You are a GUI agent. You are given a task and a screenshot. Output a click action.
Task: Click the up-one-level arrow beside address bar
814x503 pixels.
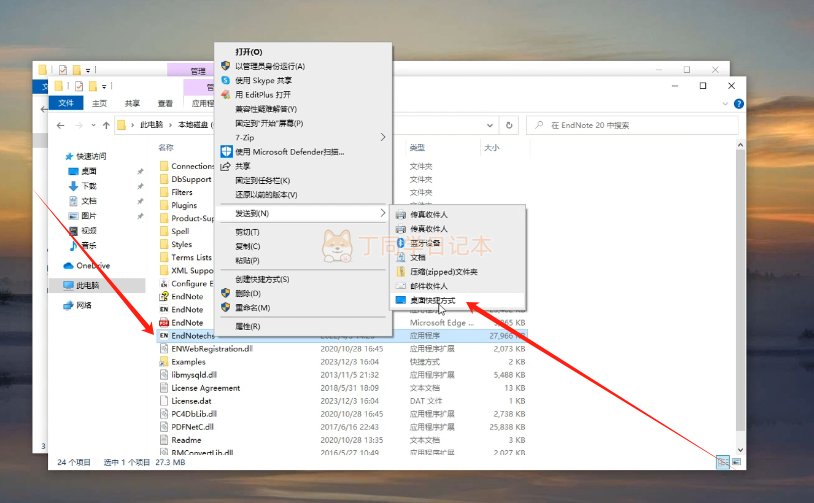point(106,125)
